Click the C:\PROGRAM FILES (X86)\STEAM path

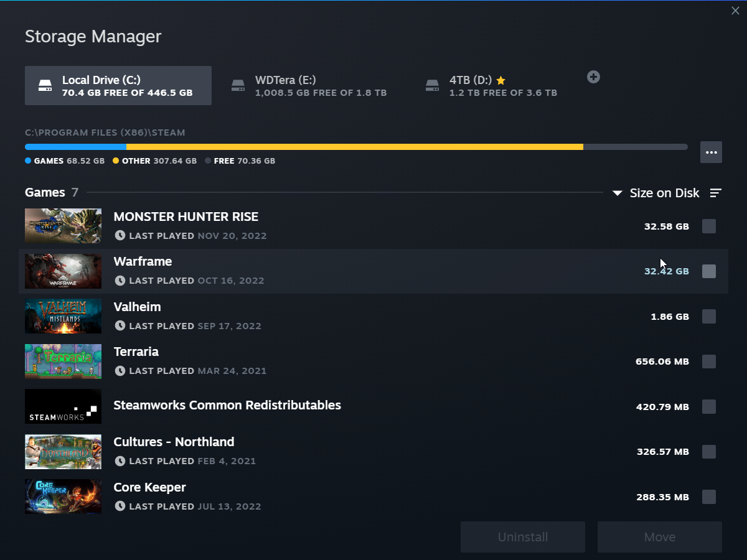pyautogui.click(x=105, y=133)
